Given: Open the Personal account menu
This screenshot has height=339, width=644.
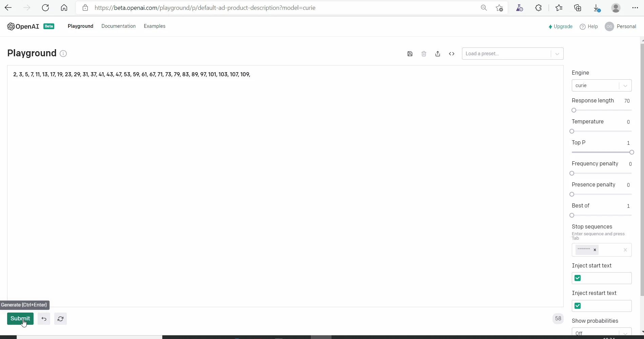Looking at the screenshot, I should 621,26.
